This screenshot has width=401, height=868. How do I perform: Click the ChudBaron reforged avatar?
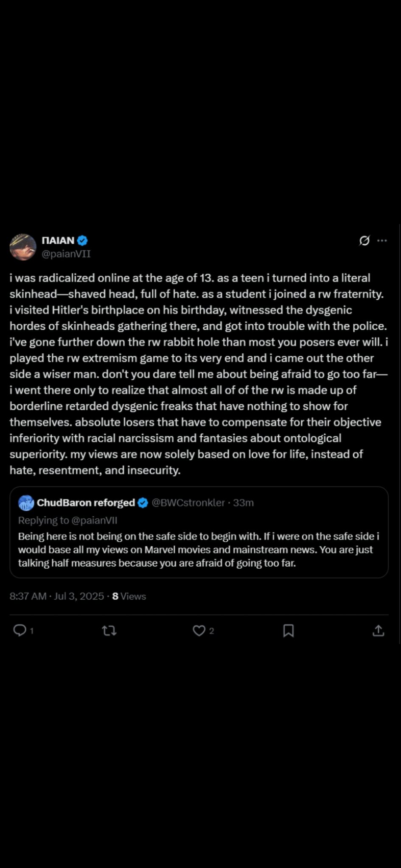tap(26, 503)
